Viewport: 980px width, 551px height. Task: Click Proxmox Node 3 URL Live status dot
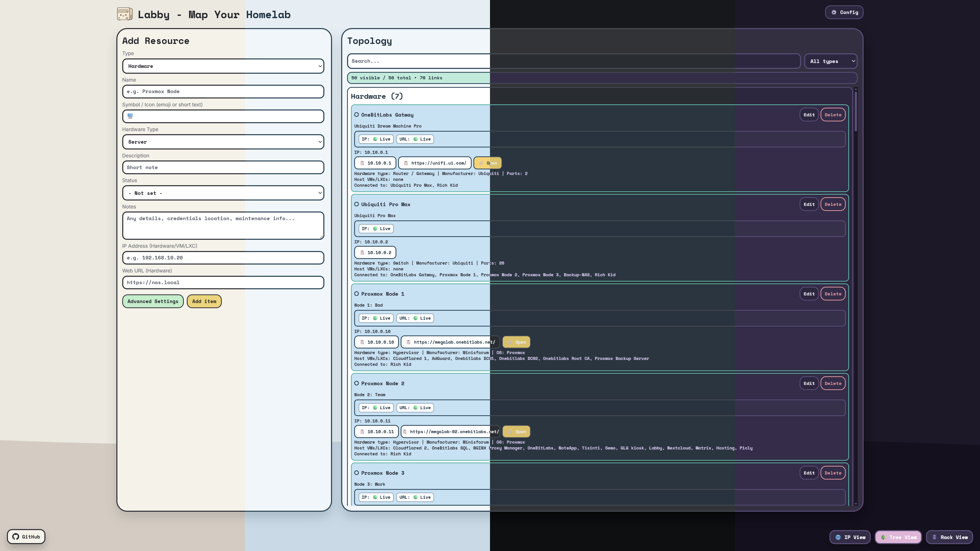click(415, 497)
